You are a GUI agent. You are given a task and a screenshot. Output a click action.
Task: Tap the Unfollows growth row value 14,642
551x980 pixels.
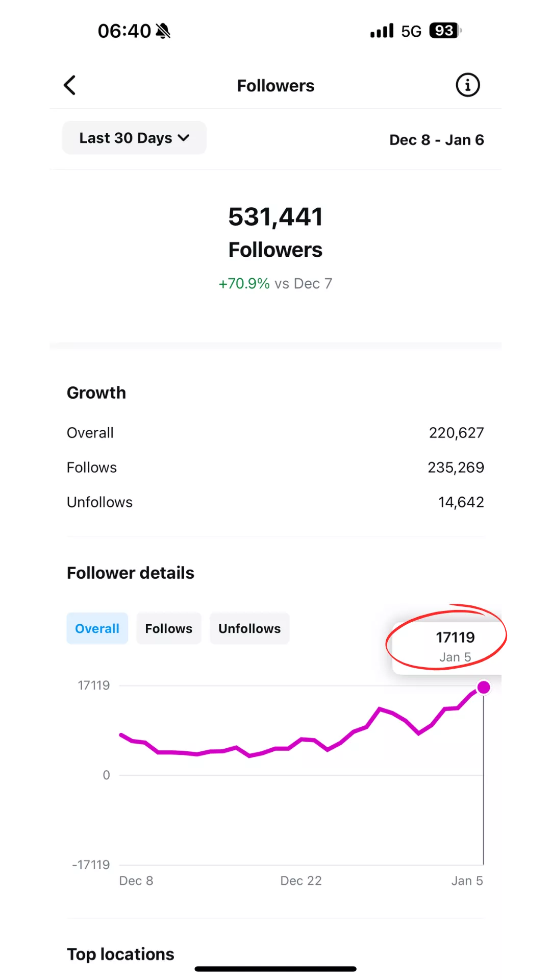461,502
